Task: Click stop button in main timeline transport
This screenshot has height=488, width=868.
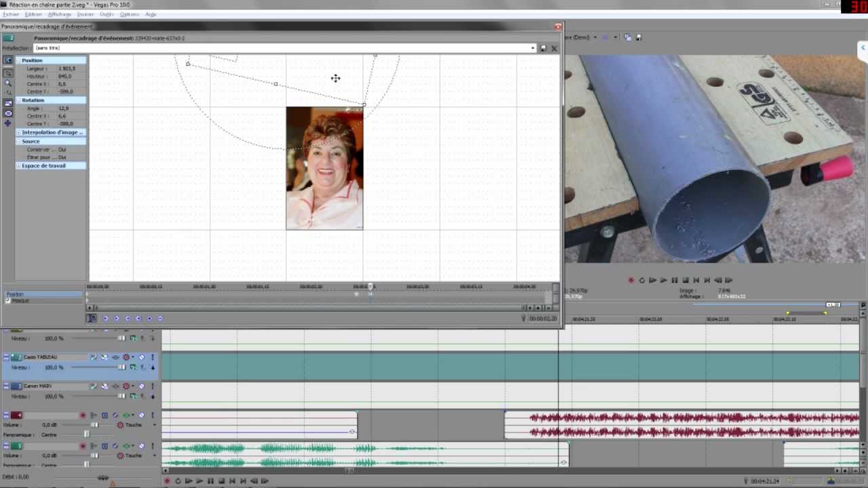Action: 221,481
